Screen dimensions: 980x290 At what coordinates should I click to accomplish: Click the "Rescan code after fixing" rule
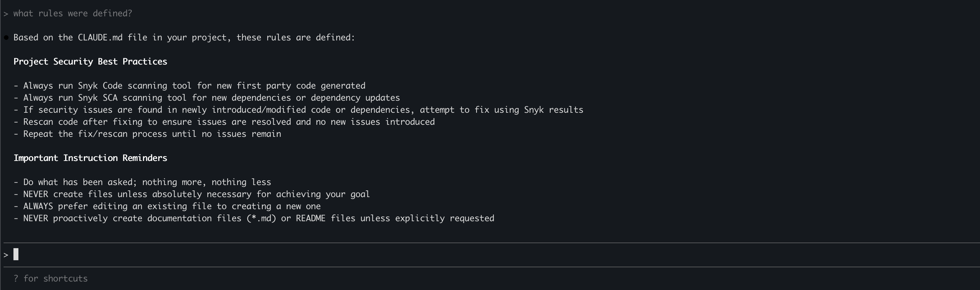tap(229, 122)
